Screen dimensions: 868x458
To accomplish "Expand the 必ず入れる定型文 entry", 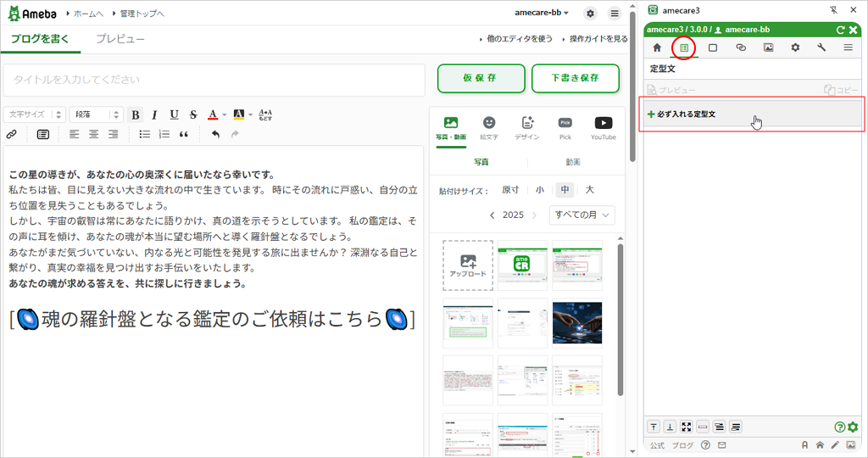I will tap(687, 114).
